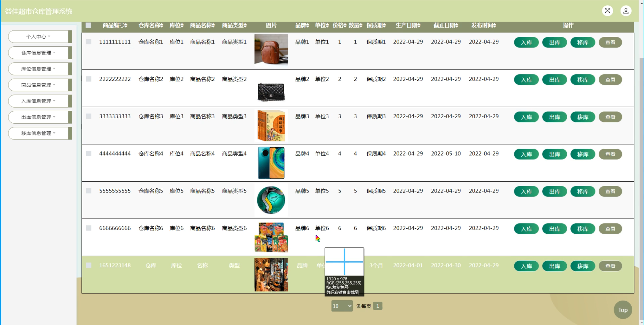Sort by 截止日期 column header
The image size is (644, 325).
(x=446, y=25)
